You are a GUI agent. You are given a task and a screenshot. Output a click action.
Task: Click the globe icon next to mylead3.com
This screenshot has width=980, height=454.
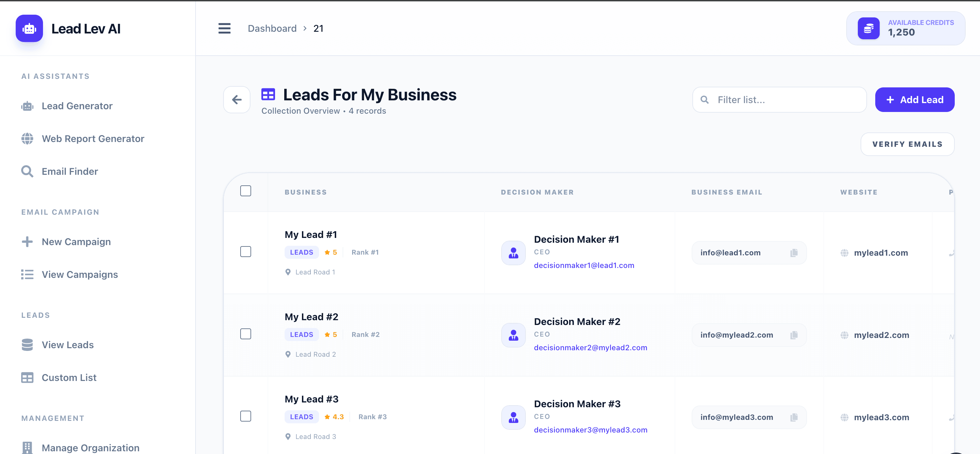click(845, 417)
